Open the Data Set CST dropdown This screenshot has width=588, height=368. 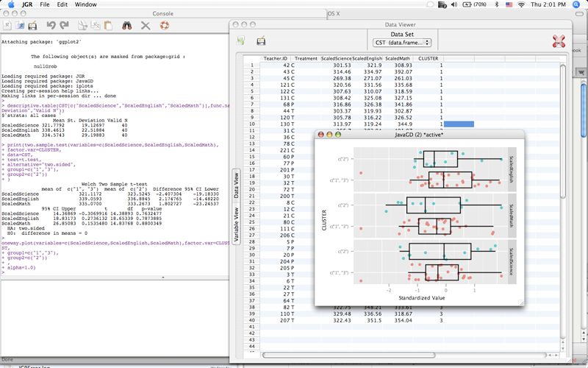tap(401, 43)
